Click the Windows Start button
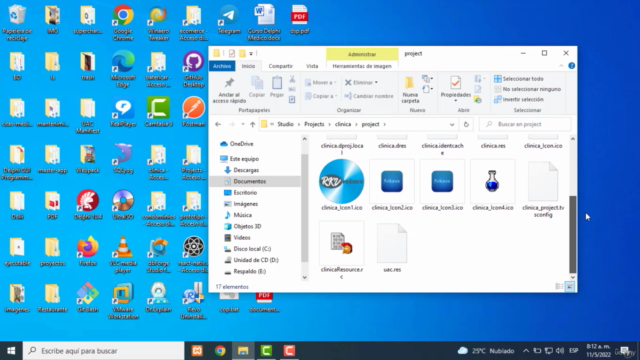The height and width of the screenshot is (360, 640). 11,351
